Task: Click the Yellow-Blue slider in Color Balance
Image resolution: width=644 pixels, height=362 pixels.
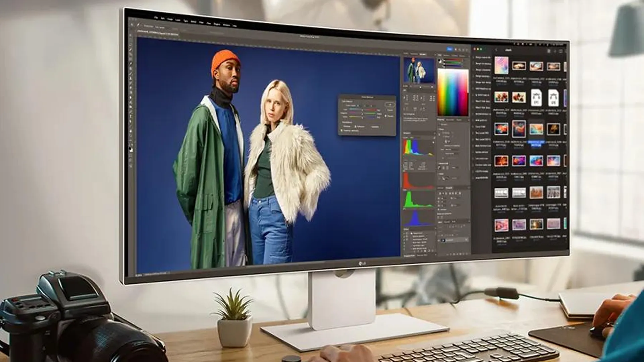Action: (x=362, y=117)
